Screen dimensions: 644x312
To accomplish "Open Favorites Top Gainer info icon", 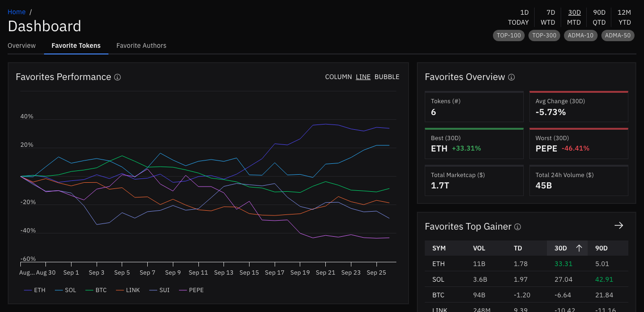I will click(518, 227).
